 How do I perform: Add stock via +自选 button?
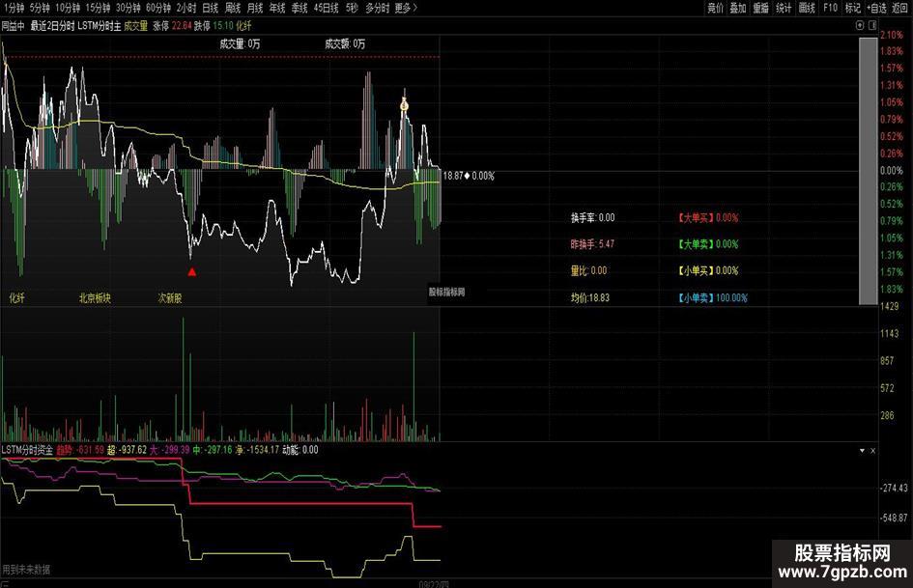(x=876, y=8)
